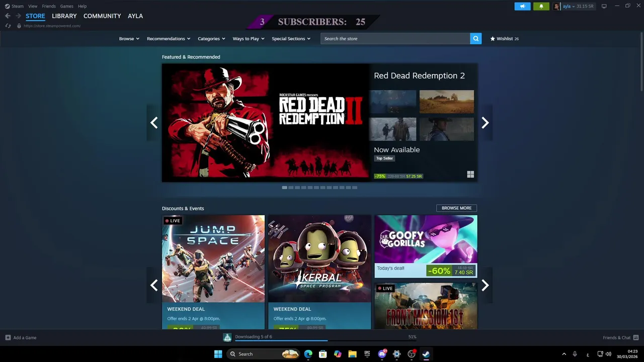
Task: Click the Add a Game label
Action: point(25,337)
